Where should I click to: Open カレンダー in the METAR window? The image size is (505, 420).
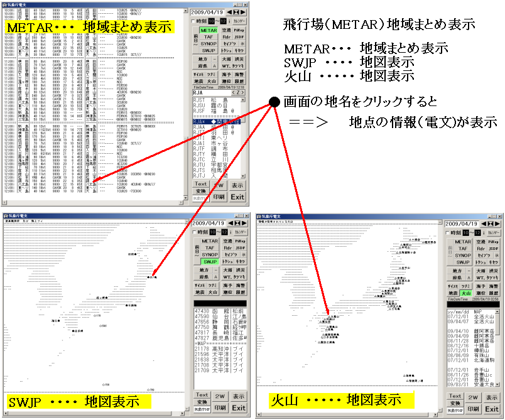click(239, 21)
